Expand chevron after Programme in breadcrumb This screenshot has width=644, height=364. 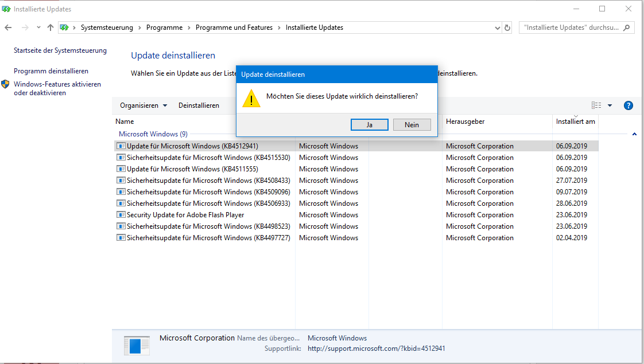(189, 28)
